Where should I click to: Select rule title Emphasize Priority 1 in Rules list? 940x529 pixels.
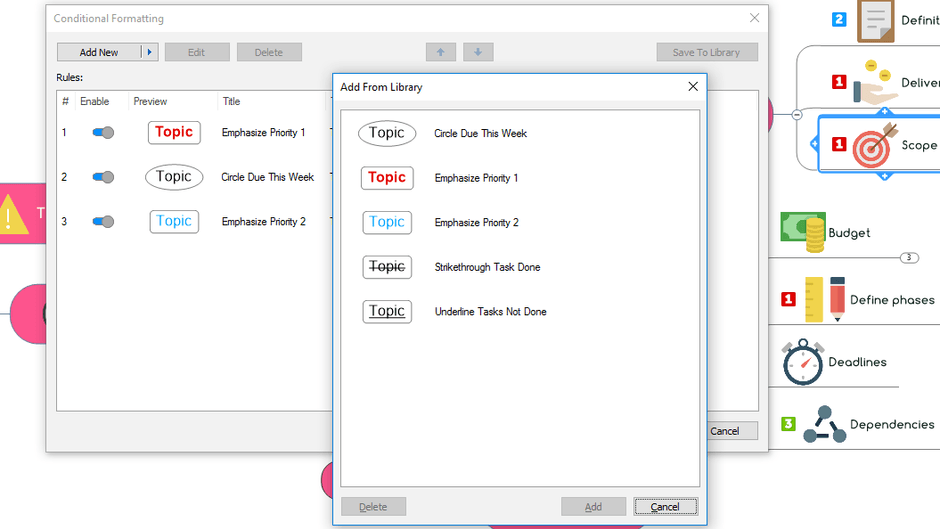tap(263, 133)
